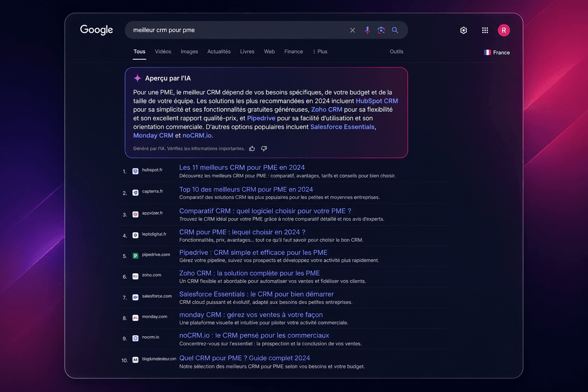
Task: Change the France region setting
Action: click(x=497, y=52)
